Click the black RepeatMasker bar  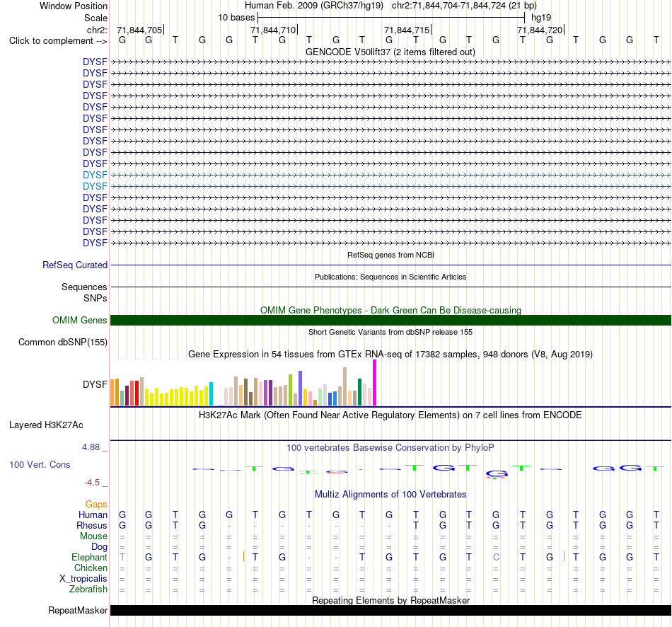click(x=390, y=610)
